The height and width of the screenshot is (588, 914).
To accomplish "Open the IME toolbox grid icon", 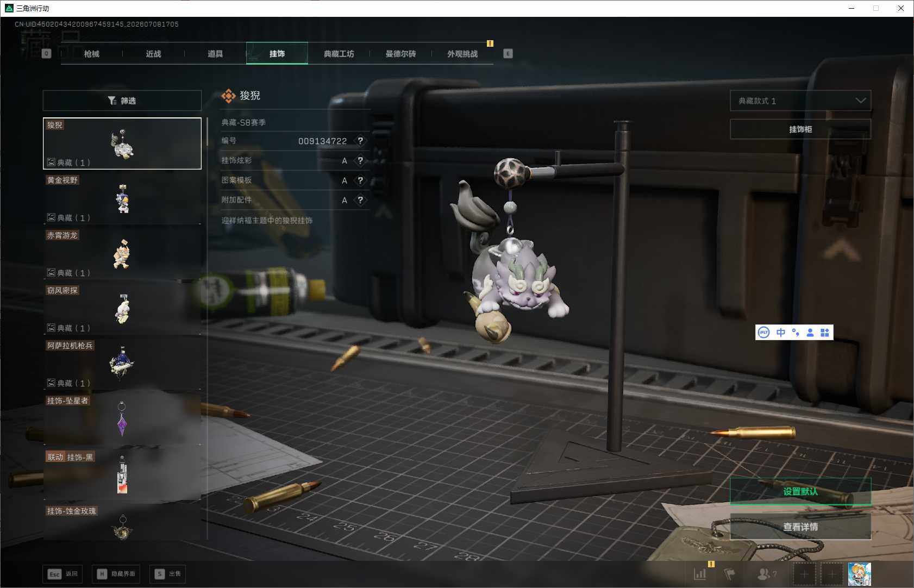I will pos(825,333).
